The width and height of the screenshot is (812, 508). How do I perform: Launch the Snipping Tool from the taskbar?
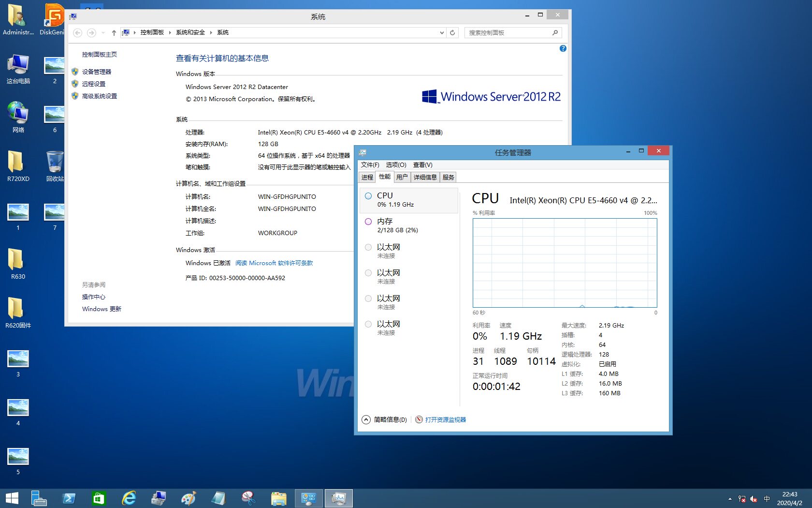coord(248,498)
